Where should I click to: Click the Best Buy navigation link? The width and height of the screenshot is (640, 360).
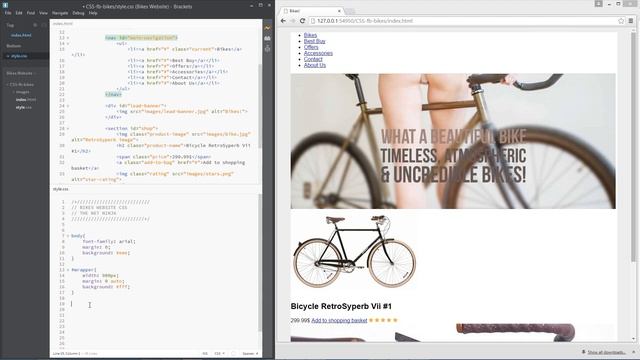(x=315, y=41)
